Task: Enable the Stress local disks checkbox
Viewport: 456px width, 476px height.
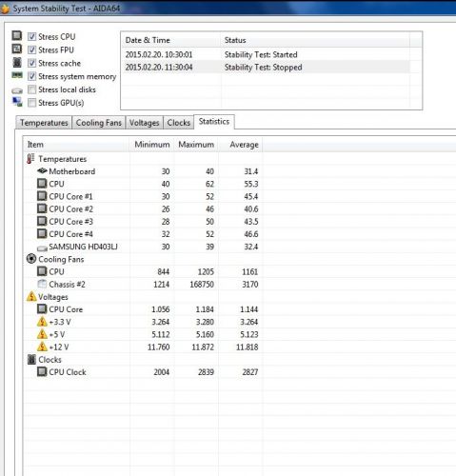Action: pyautogui.click(x=31, y=89)
